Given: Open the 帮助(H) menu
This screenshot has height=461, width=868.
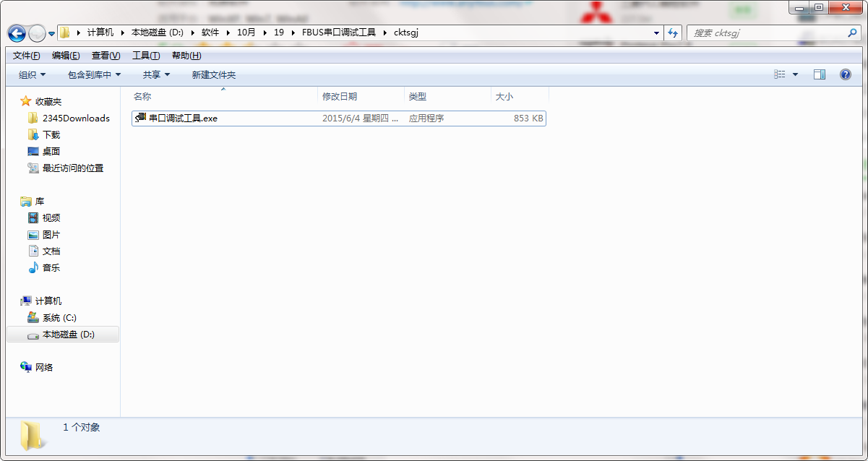Looking at the screenshot, I should pyautogui.click(x=186, y=56).
